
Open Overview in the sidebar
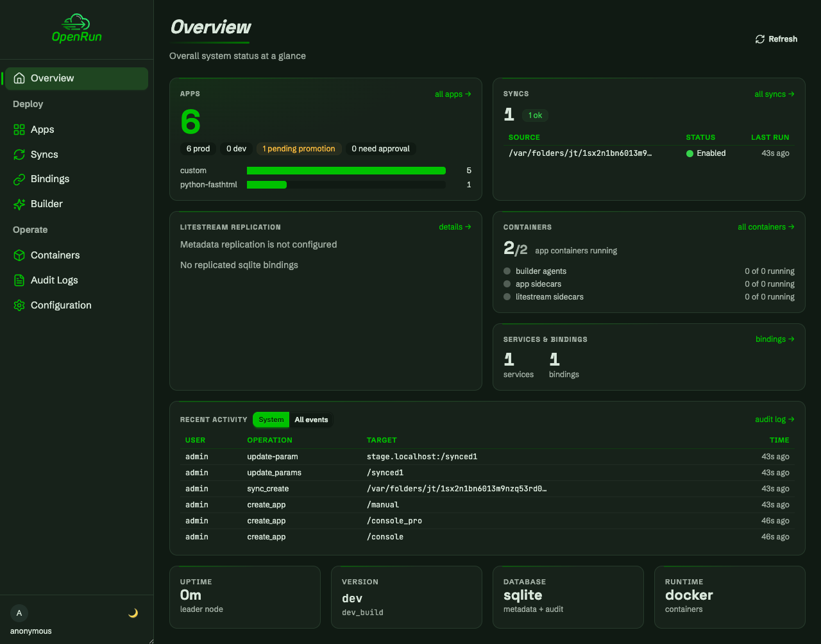(x=76, y=78)
